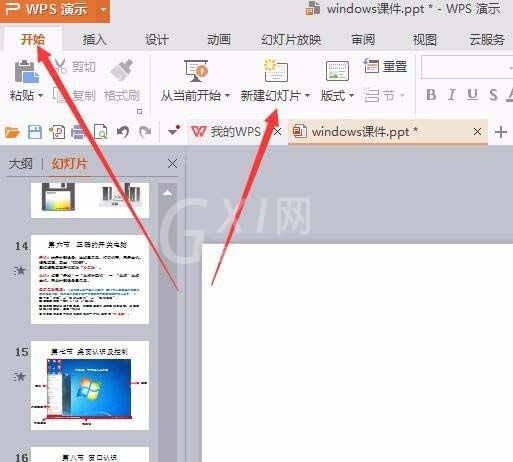The width and height of the screenshot is (513, 462).
Task: Close the slide thumbnail pane
Action: click(x=172, y=164)
